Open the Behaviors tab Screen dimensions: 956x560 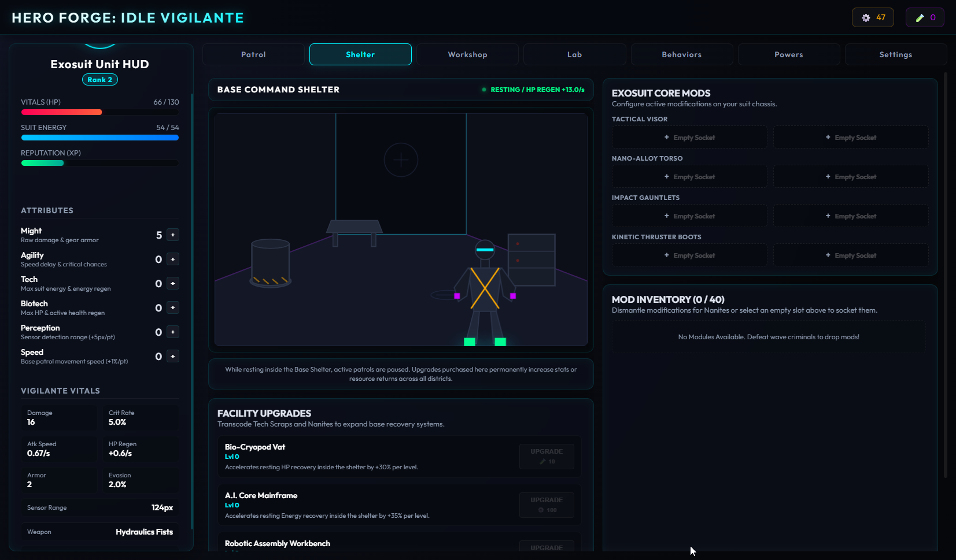[681, 54]
